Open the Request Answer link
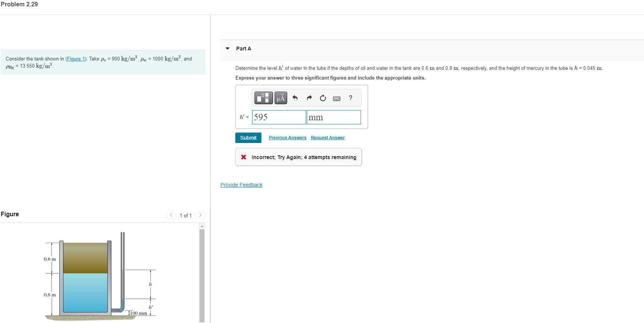This screenshot has width=644, height=323. coord(328,138)
